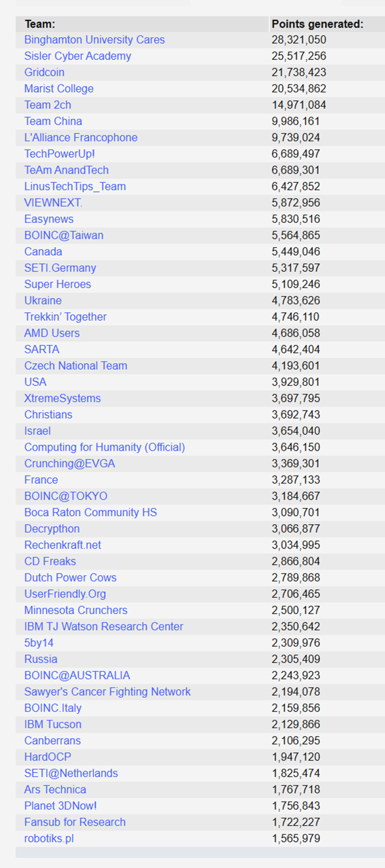Open the Team 2ch link

pos(47,105)
